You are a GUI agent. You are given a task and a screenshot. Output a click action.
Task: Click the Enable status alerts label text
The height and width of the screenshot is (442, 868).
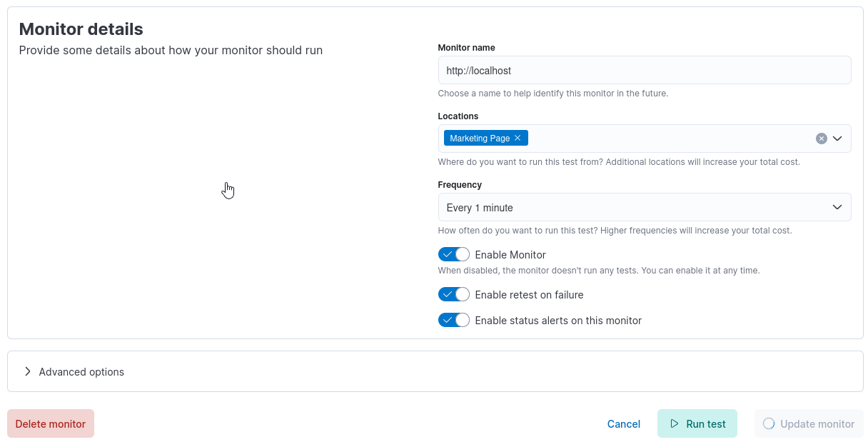(558, 320)
